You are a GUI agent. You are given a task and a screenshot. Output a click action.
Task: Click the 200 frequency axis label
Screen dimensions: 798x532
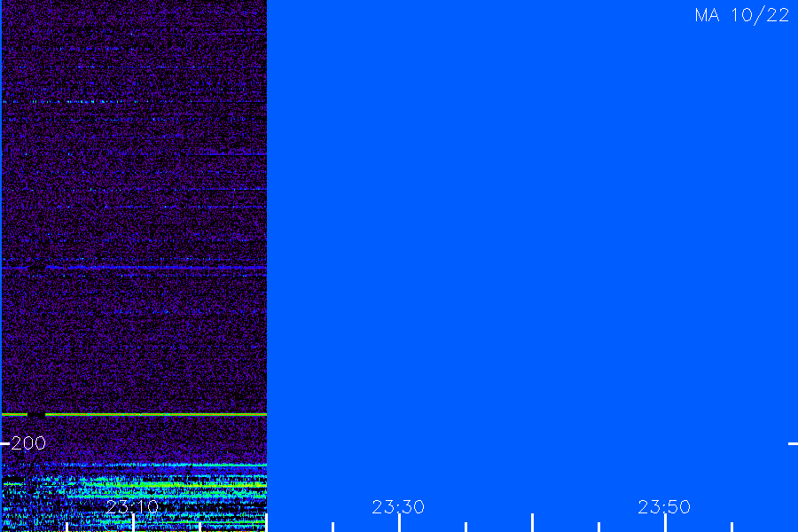pos(28,443)
